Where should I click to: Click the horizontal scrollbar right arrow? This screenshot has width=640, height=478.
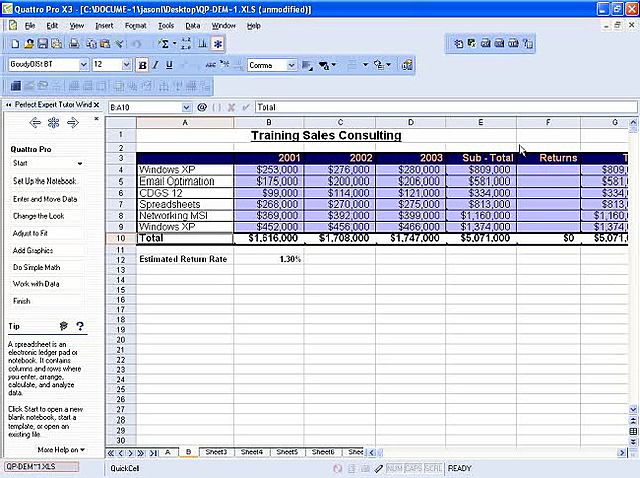[622, 452]
